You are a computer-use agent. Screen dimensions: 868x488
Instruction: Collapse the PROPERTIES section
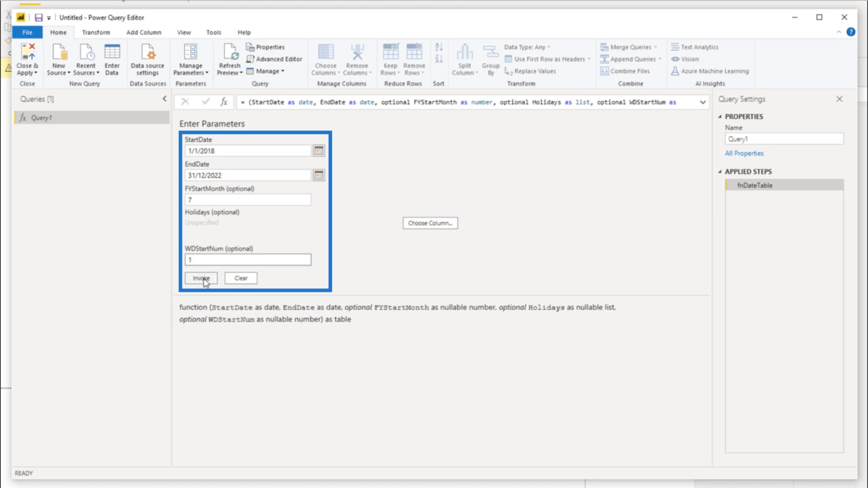tap(720, 117)
